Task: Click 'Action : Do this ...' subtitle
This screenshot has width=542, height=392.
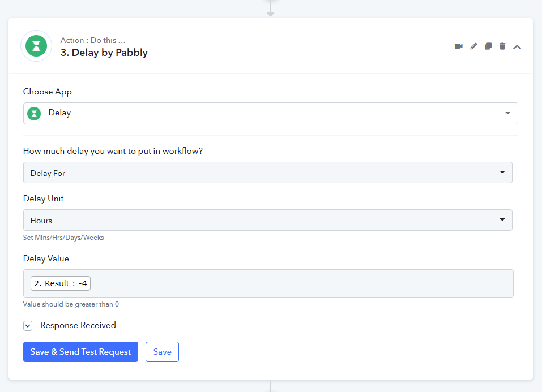Action: 93,40
